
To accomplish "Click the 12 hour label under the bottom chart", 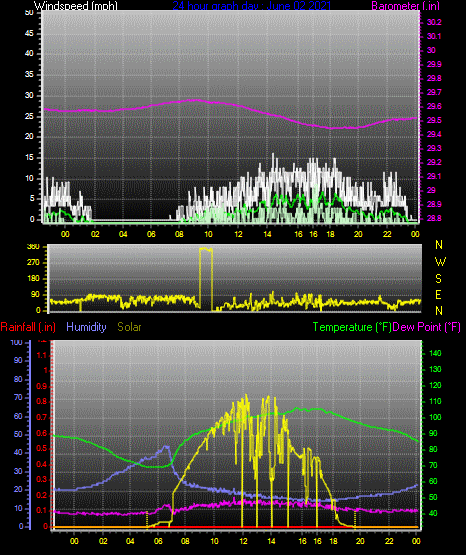I will pos(243,541).
